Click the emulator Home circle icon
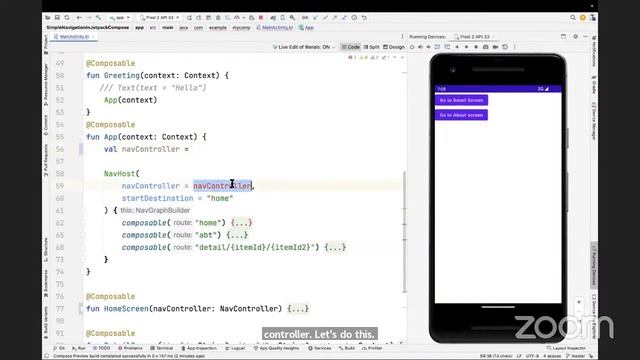The width and height of the screenshot is (640, 360). tap(467, 47)
